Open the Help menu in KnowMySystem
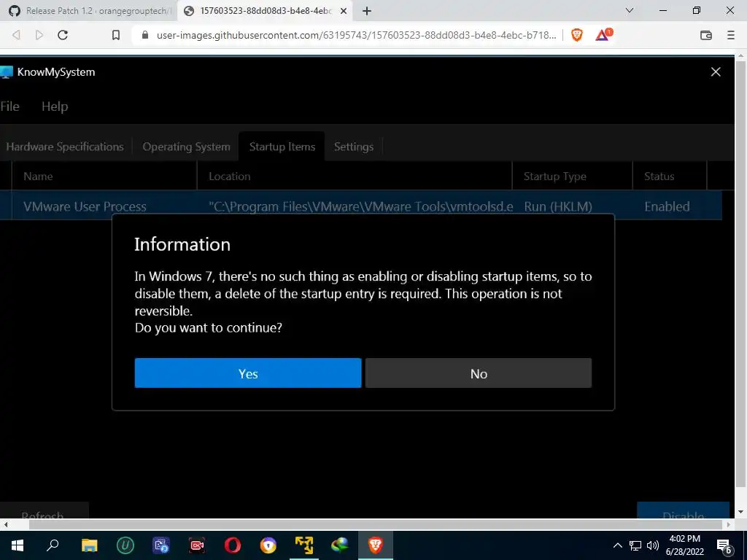The image size is (747, 560). [x=55, y=106]
